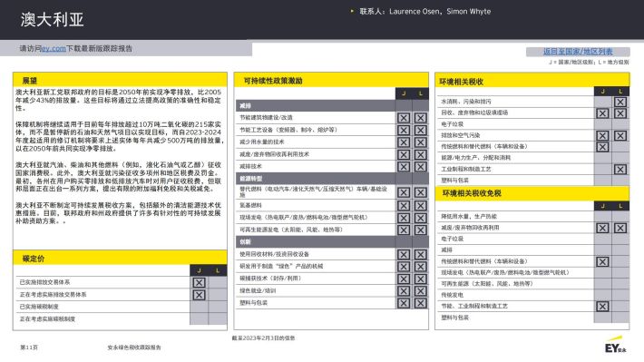Screen dimensions: 644x362
Task: Click the J checkbox for 减废/废弃物回收再利用 exemption
Action: [602, 228]
